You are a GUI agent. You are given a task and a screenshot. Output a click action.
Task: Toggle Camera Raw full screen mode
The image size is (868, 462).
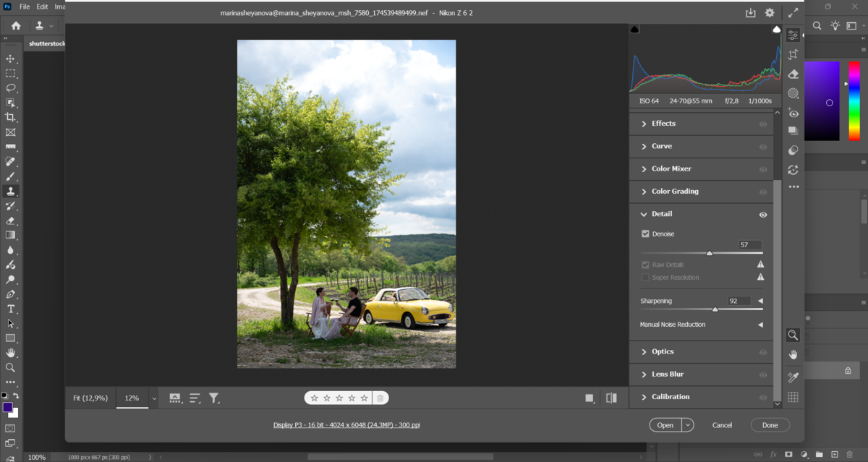click(x=793, y=12)
